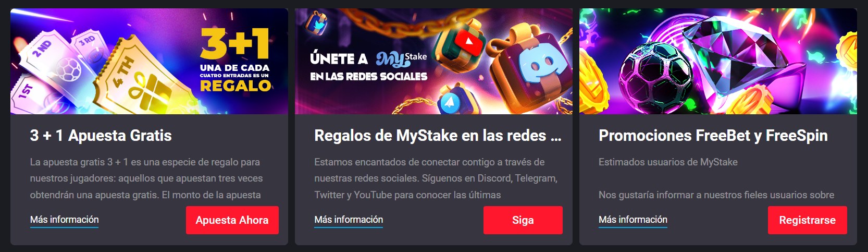Open Más información for MyStake social gifts

pyautogui.click(x=349, y=220)
